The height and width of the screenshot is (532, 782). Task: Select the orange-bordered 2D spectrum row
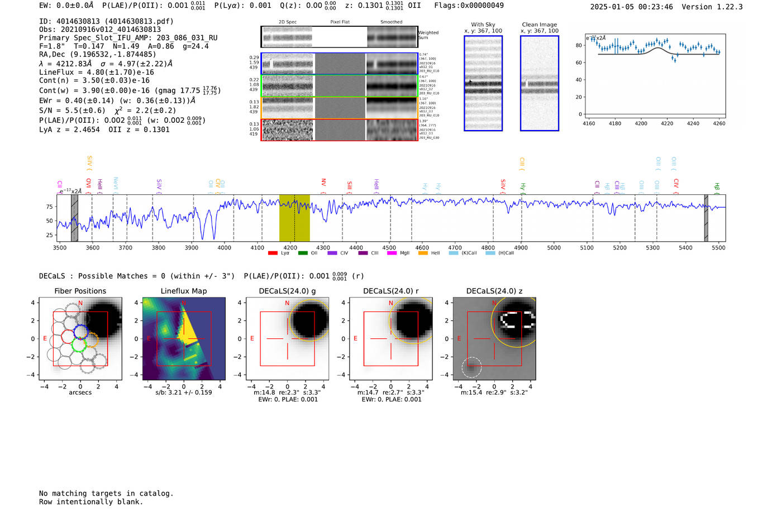(x=339, y=108)
